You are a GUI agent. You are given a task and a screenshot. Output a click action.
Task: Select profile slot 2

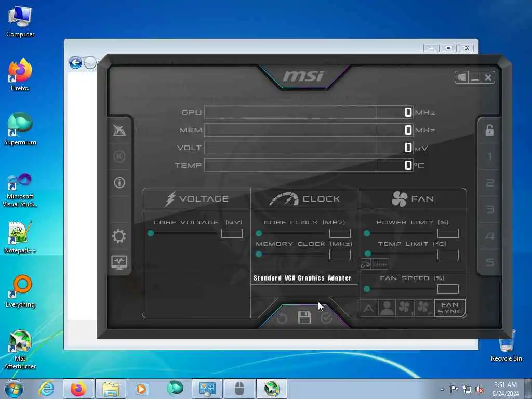click(489, 183)
